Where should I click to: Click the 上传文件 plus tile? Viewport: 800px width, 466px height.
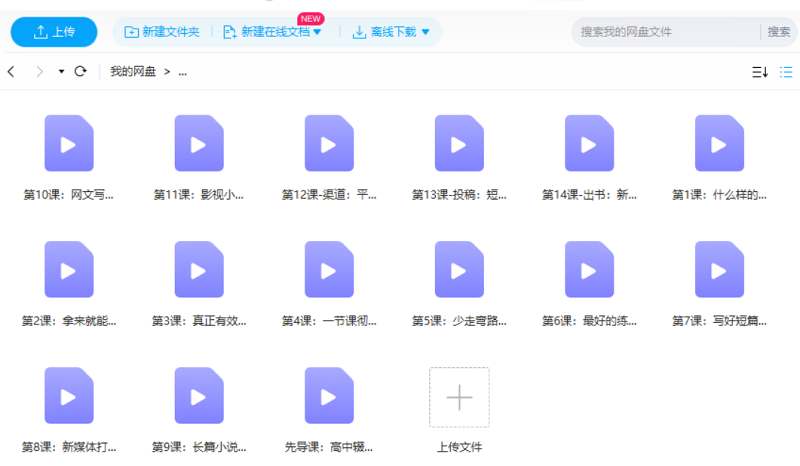click(459, 397)
